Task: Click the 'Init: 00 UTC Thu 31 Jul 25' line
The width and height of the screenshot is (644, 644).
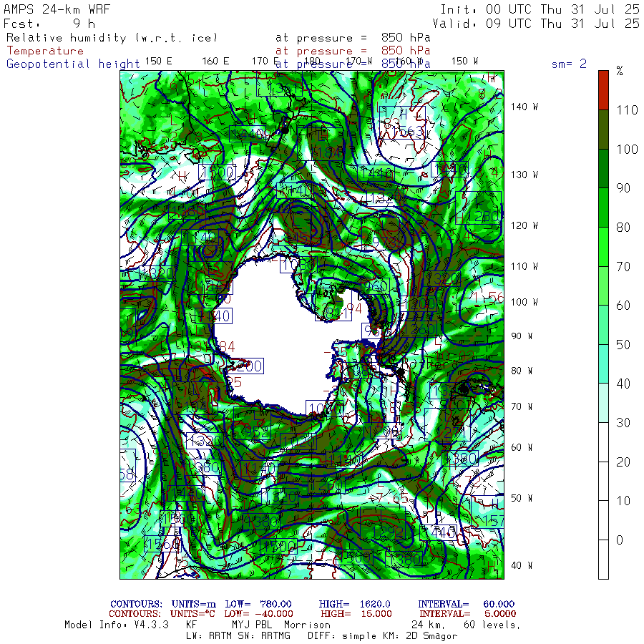Action: 540,9
